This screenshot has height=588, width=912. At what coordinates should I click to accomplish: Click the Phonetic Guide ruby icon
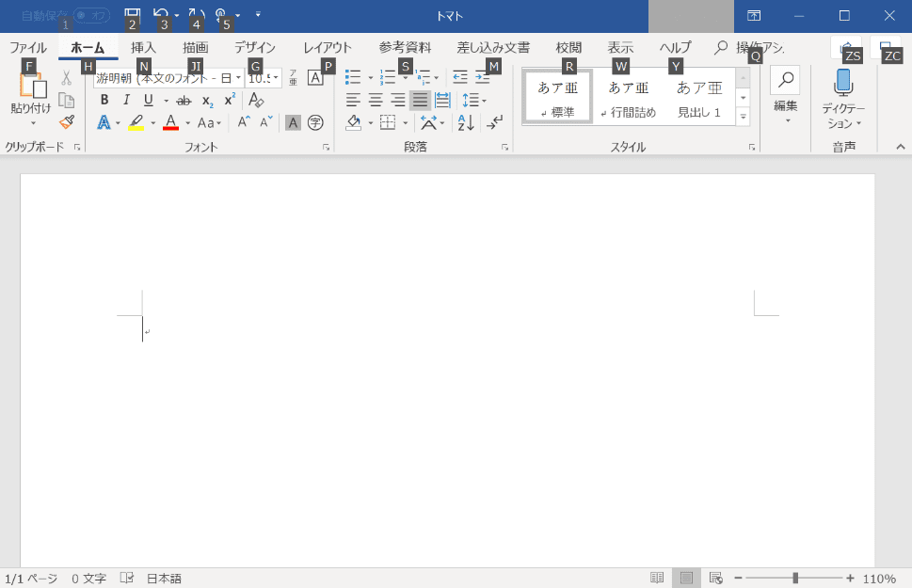[x=293, y=78]
